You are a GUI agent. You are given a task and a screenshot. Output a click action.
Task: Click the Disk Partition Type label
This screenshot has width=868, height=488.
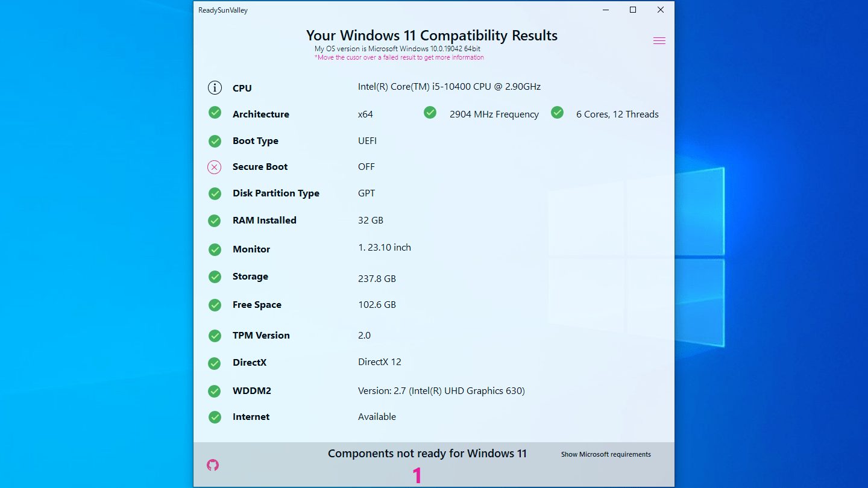(x=276, y=193)
